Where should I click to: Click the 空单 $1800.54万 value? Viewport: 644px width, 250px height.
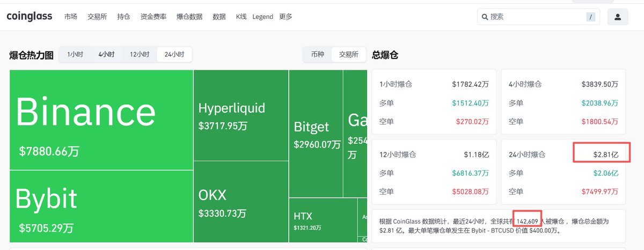600,121
